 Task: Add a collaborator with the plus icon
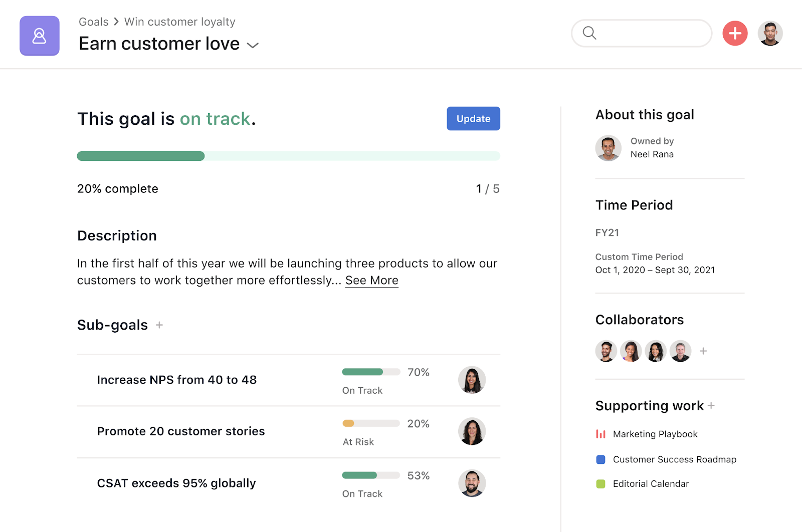coord(703,351)
